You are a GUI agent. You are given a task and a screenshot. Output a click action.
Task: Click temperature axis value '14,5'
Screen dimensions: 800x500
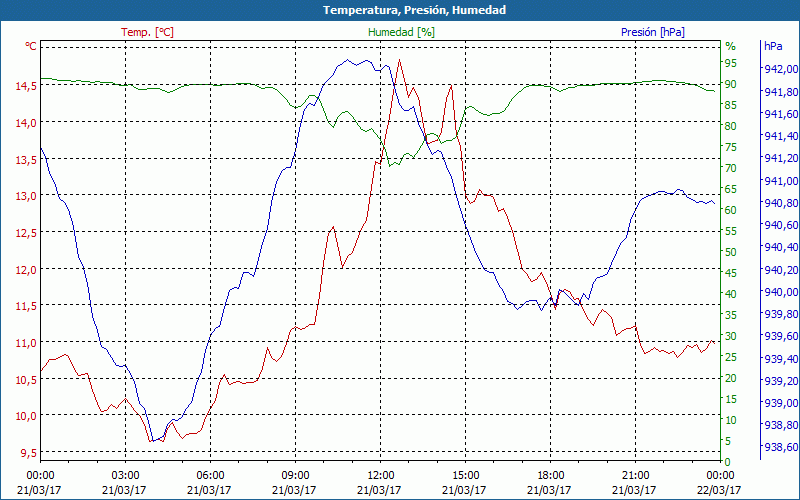tap(26, 86)
